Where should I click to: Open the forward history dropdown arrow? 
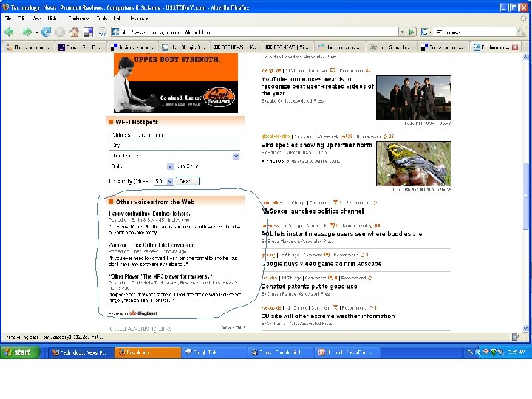coord(36,33)
